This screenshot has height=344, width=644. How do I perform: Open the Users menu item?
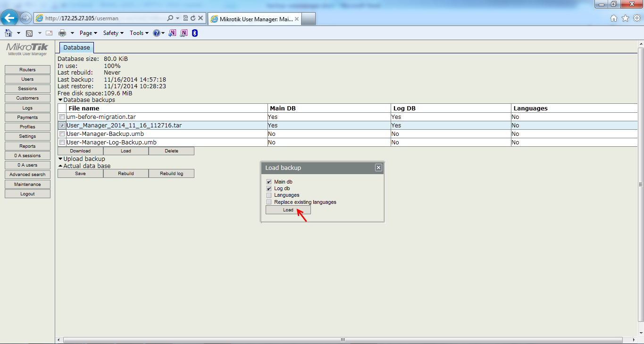(27, 79)
